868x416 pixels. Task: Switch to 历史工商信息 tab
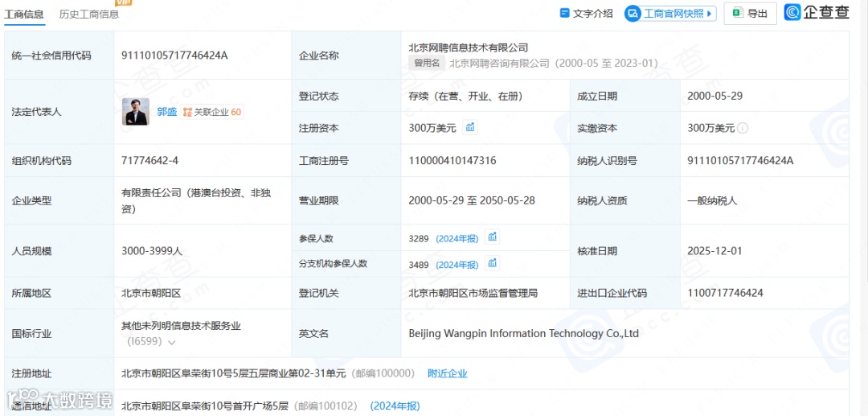point(88,14)
